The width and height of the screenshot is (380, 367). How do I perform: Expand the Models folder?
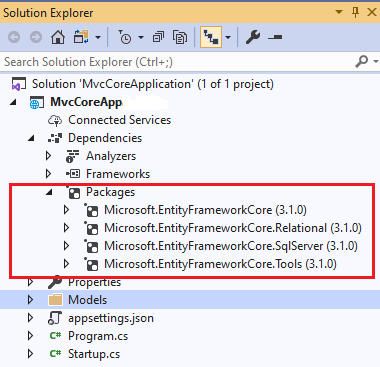click(30, 300)
